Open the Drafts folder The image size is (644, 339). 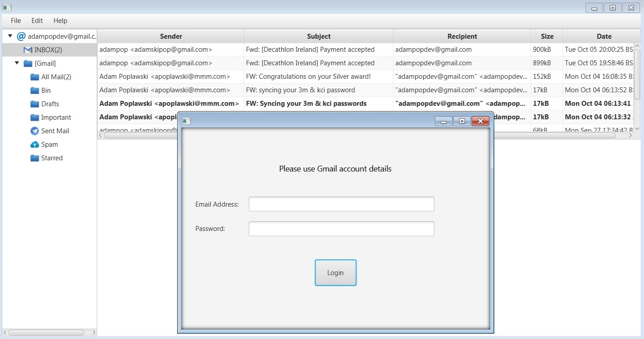(50, 104)
